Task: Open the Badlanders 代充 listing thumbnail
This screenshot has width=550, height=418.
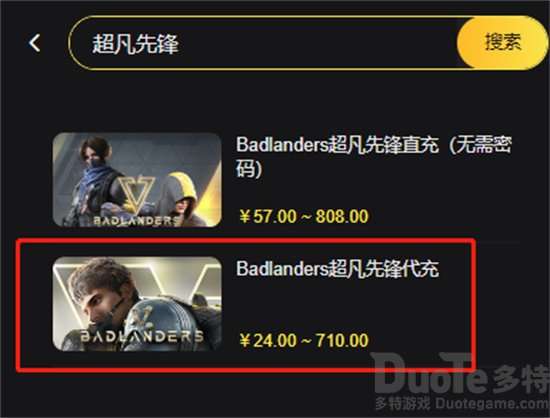Action: 137,304
